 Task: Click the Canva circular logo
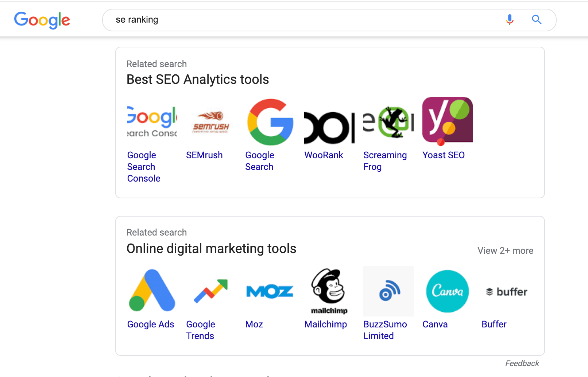[448, 291]
